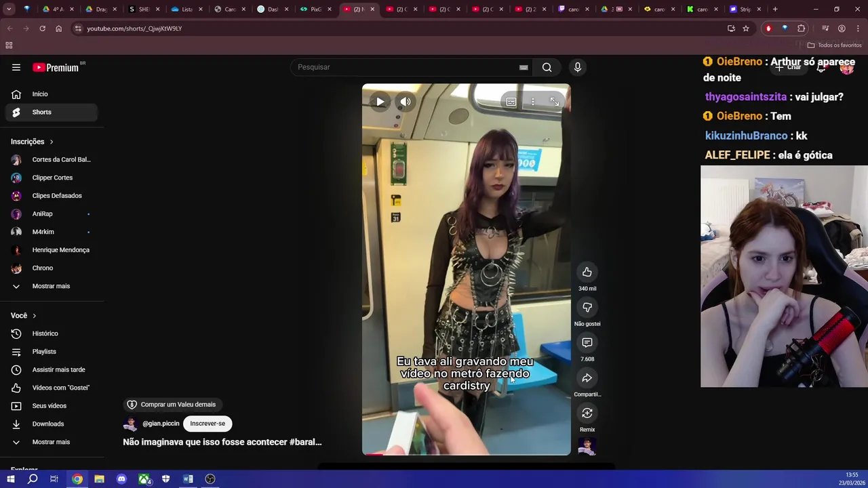Switch to the SHE tab

click(144, 9)
